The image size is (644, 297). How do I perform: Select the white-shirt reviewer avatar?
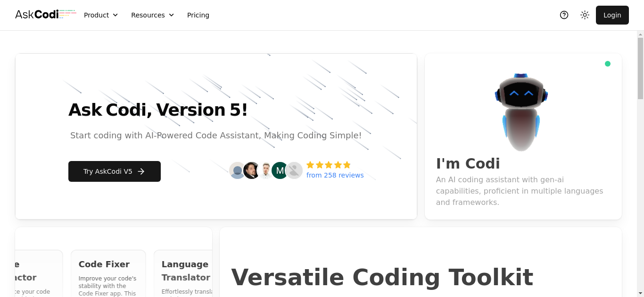(266, 170)
